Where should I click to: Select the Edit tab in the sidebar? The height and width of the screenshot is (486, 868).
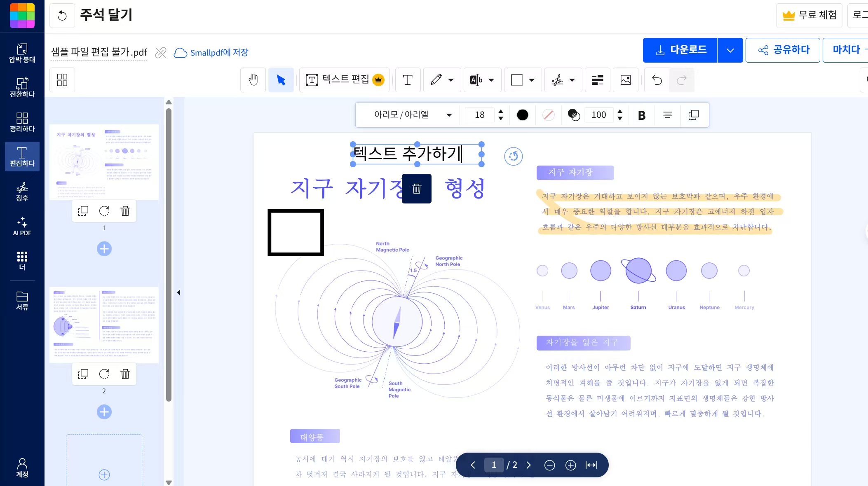pos(22,157)
